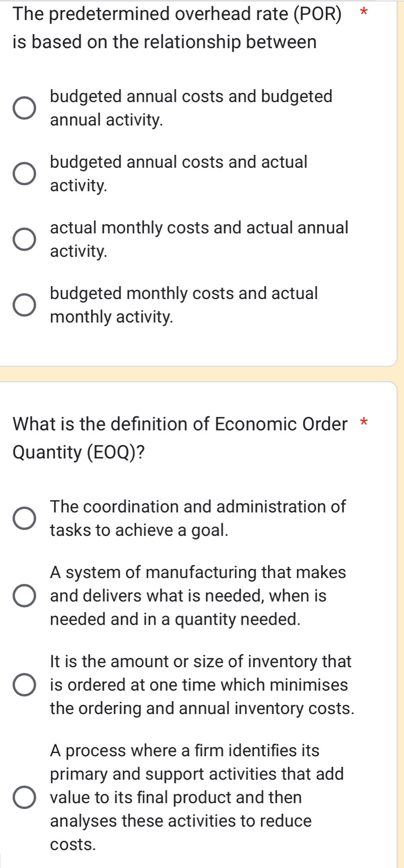Pick radio circle beside 'budgeted monthly costs and actual monthly activity'
Viewport: 404px width, 868px height.
tap(24, 305)
